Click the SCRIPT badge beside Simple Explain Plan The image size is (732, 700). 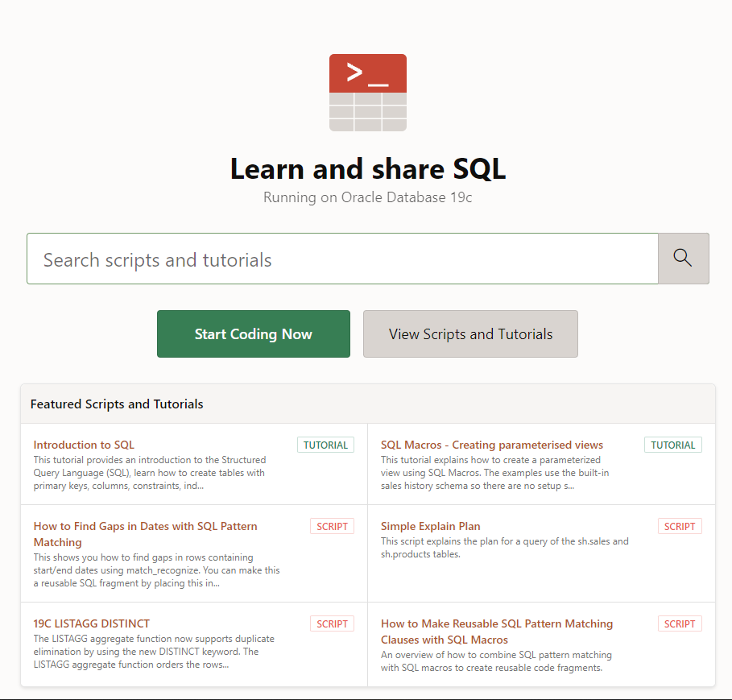pos(680,526)
